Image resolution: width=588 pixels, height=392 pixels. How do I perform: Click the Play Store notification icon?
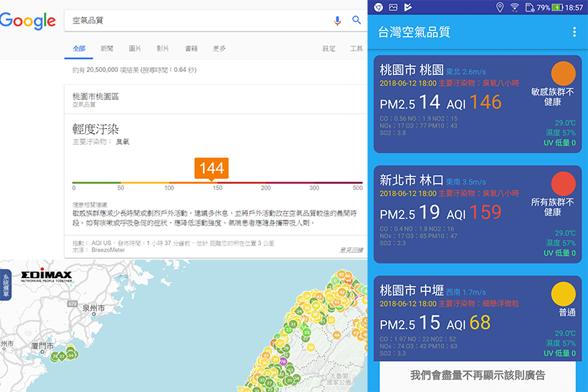408,7
